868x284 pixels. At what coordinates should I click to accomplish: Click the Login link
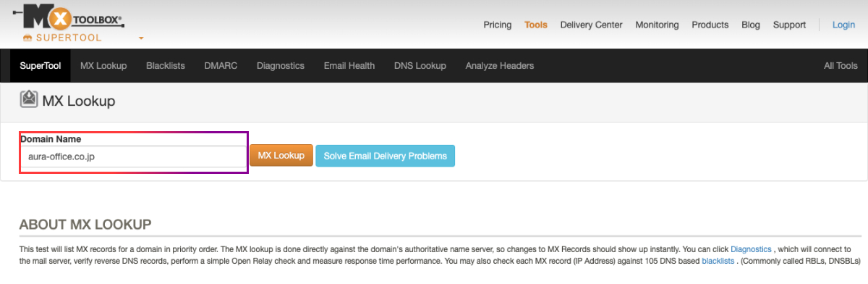tap(843, 25)
